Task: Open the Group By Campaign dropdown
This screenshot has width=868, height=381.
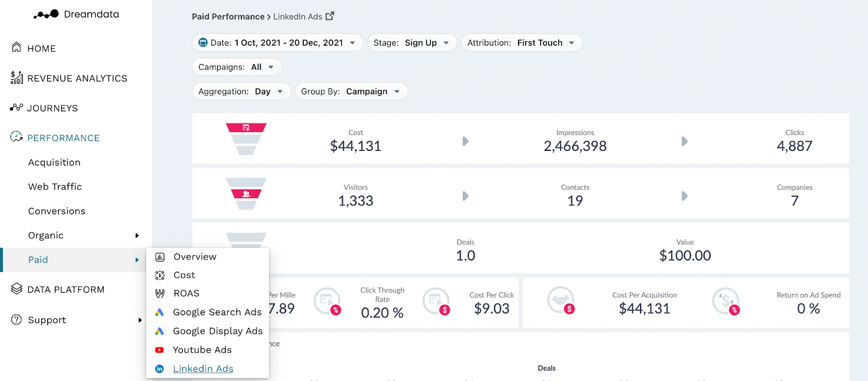Action: pos(352,91)
